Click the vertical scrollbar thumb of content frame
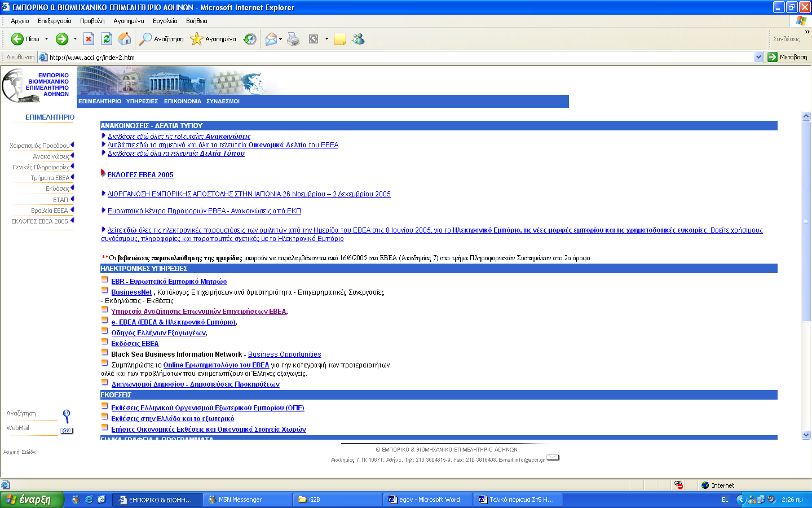812x508 pixels. (806, 221)
